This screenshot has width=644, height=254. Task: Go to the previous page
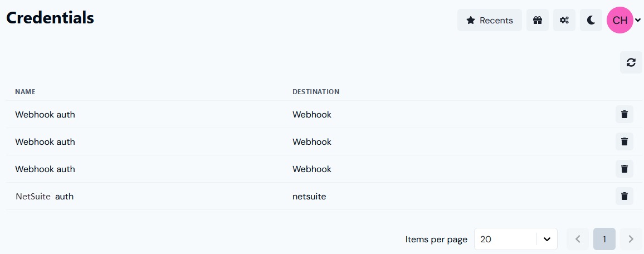tap(577, 239)
